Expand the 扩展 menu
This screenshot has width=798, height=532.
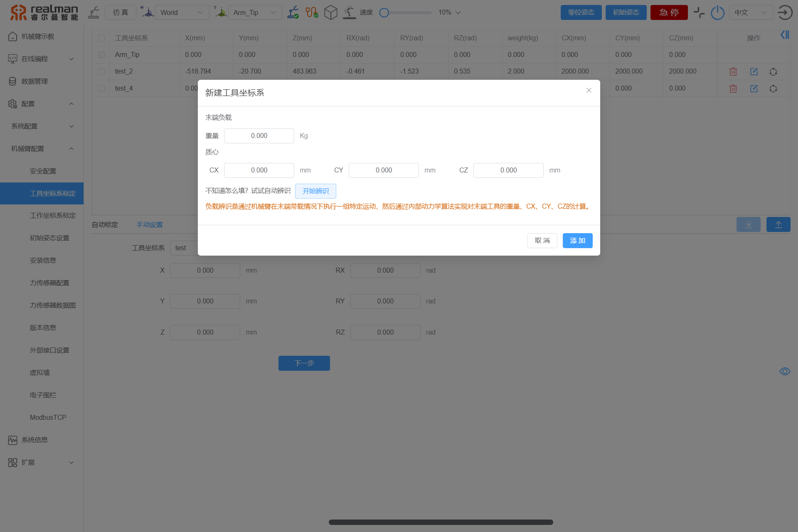tap(42, 463)
